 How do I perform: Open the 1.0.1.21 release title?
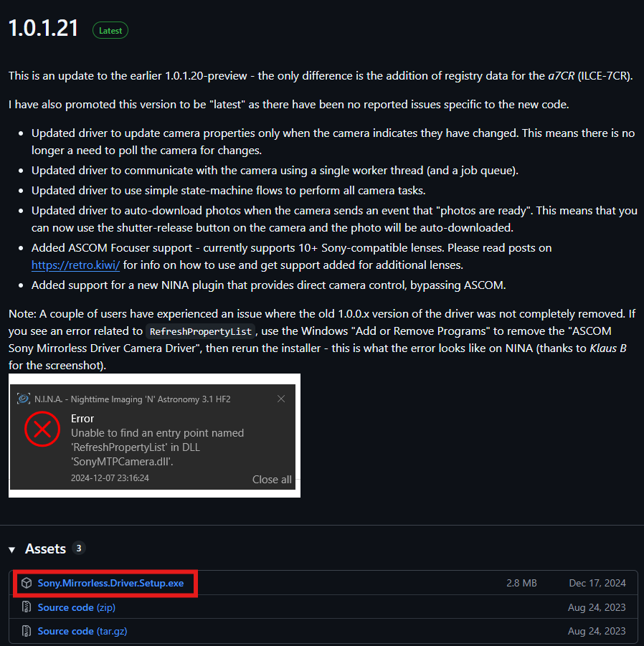(x=43, y=29)
